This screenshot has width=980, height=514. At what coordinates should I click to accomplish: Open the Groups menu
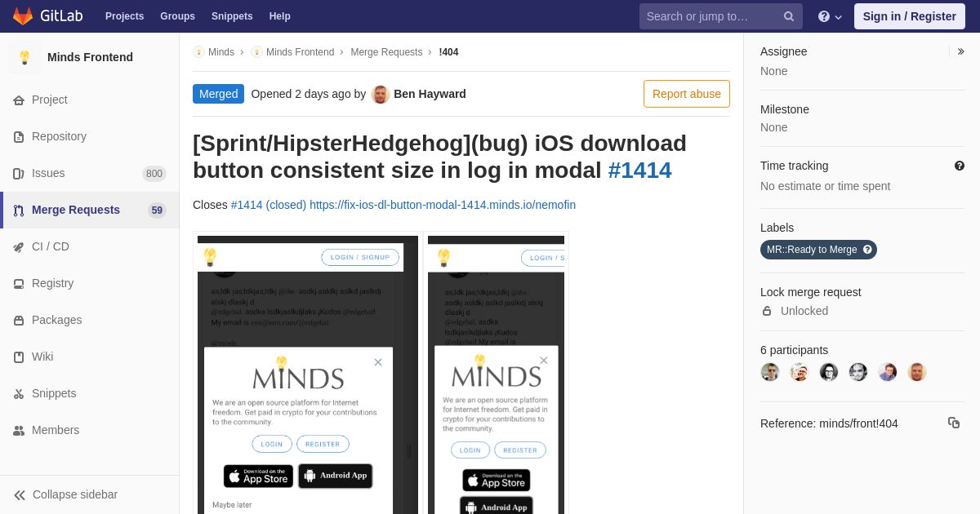coord(177,16)
